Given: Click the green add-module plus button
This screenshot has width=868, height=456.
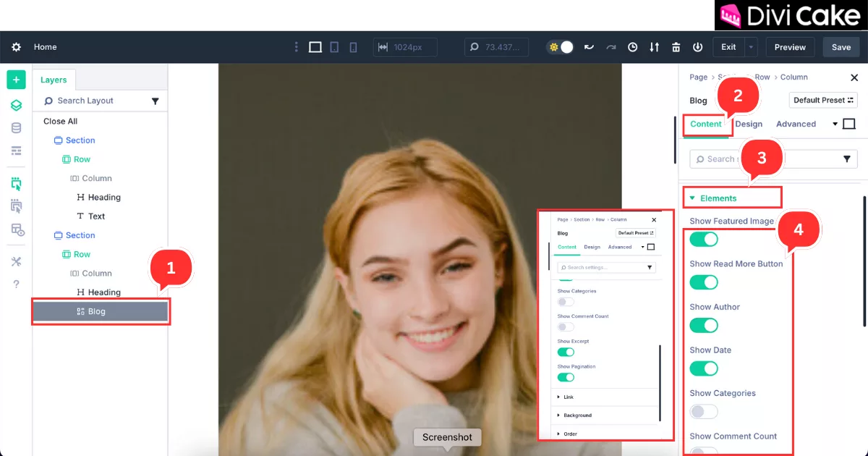Looking at the screenshot, I should coord(16,80).
